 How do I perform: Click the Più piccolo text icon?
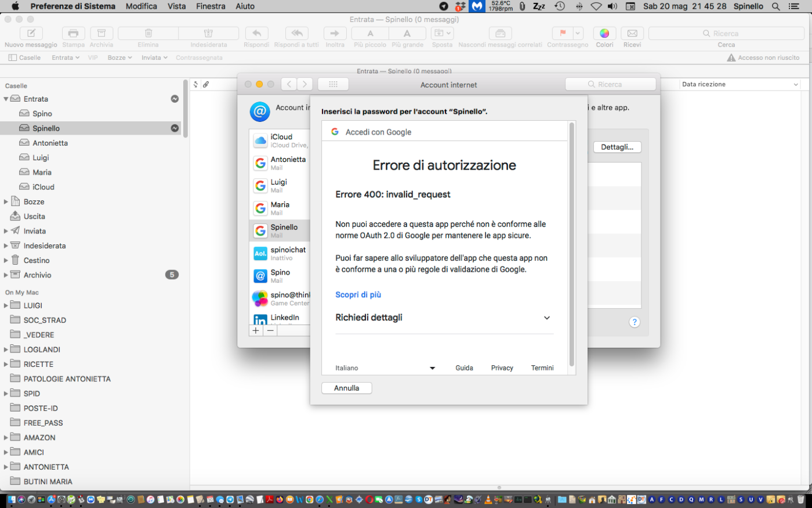pos(370,33)
